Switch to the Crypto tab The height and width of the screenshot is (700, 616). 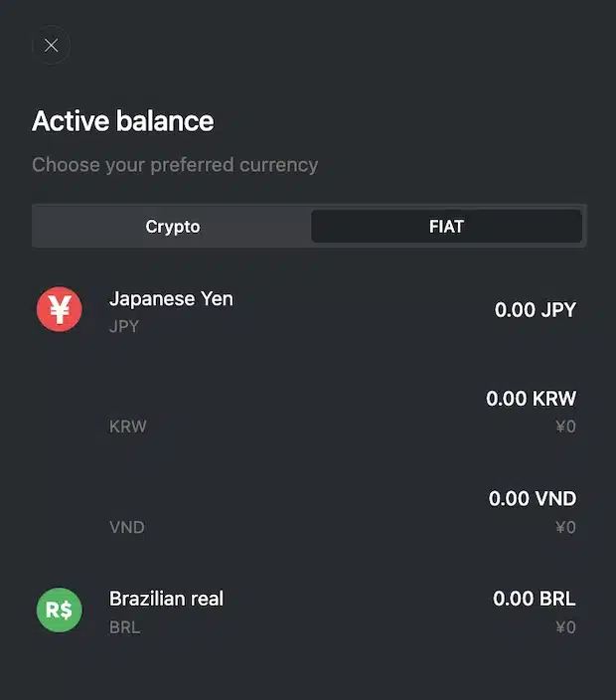[173, 227]
